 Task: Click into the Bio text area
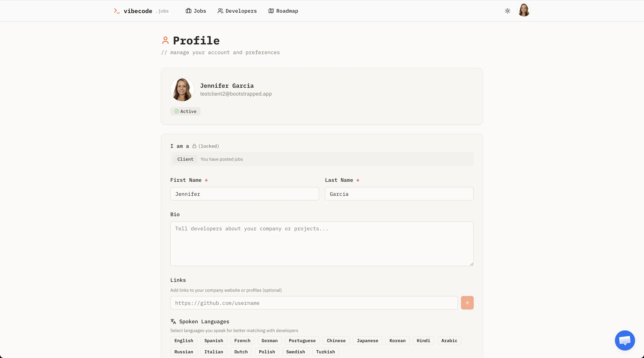click(x=322, y=244)
